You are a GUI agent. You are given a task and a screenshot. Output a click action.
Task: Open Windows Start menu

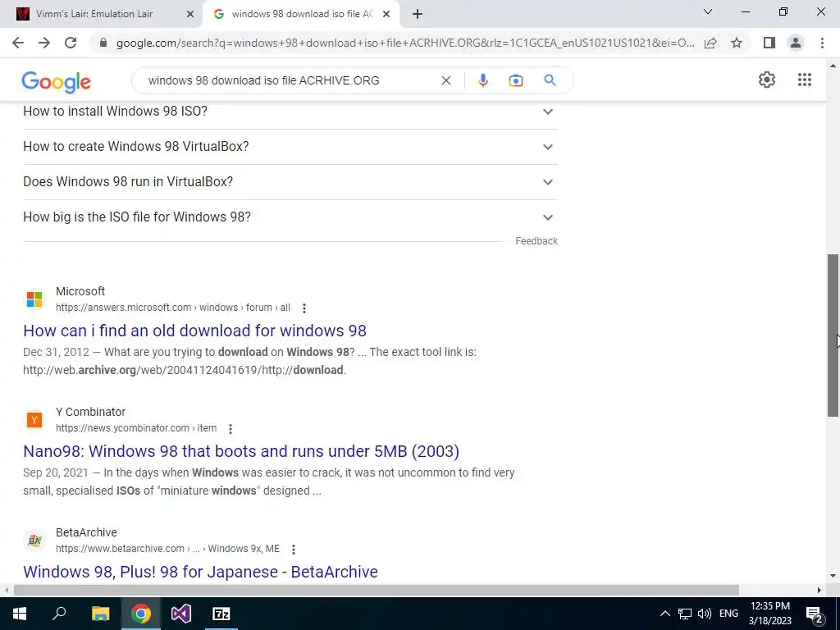(20, 614)
